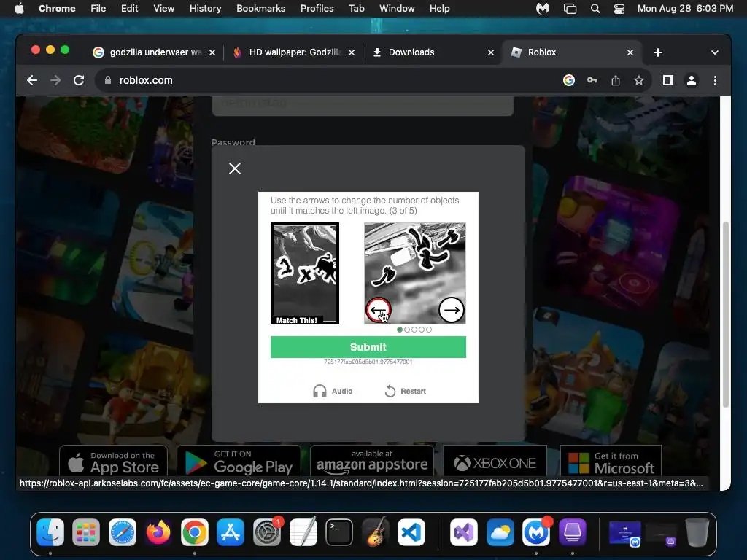The width and height of the screenshot is (747, 560).
Task: Go back to the previous page
Action: [32, 80]
